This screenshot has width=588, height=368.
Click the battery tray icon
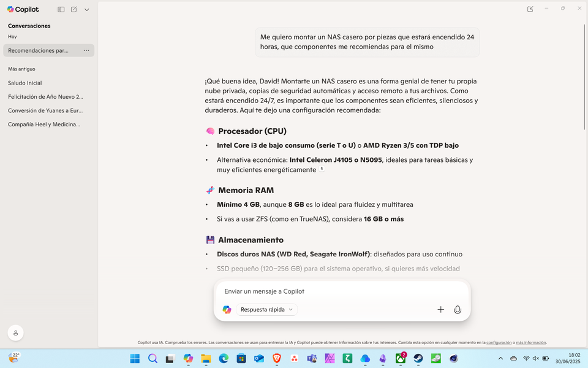pyautogui.click(x=546, y=359)
